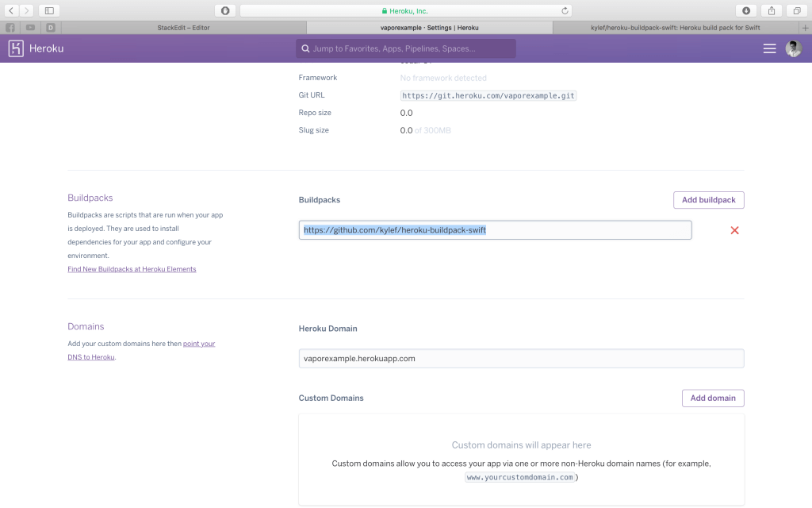This screenshot has height=508, width=812.
Task: Click the Heroku logo icon
Action: coord(16,48)
